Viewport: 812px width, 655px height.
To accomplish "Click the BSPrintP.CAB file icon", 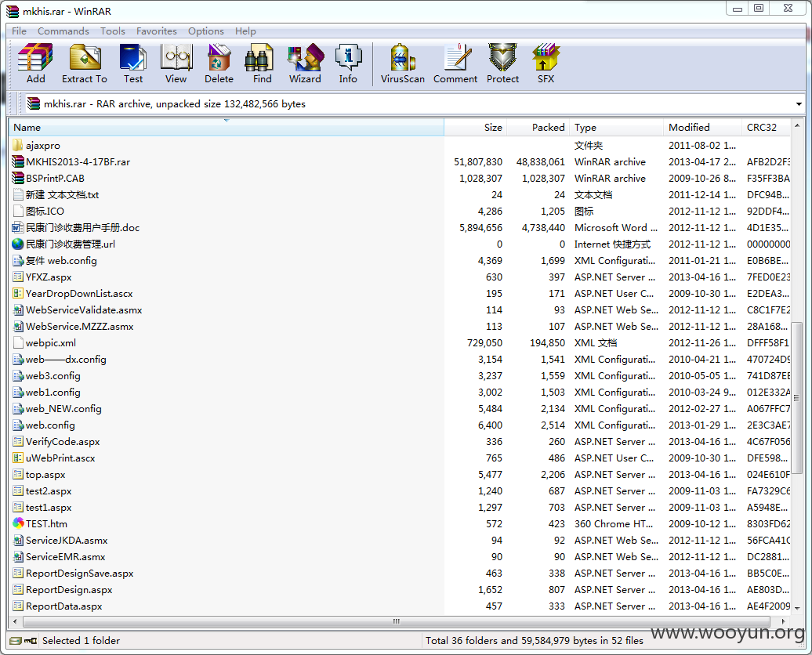I will 17,178.
